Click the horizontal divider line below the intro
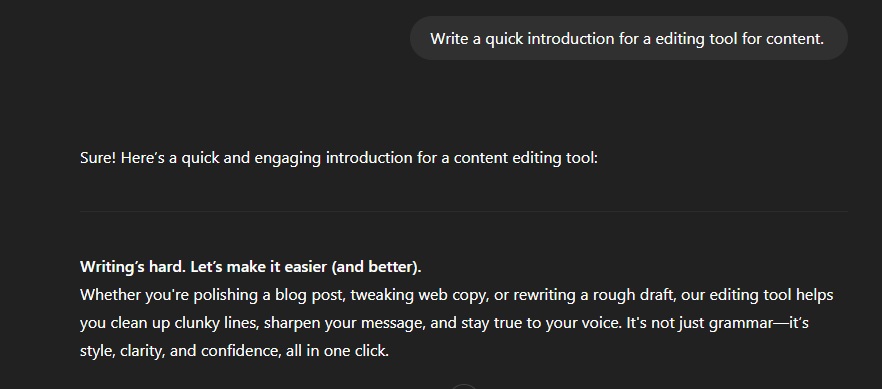This screenshot has width=883, height=389. pos(464,212)
